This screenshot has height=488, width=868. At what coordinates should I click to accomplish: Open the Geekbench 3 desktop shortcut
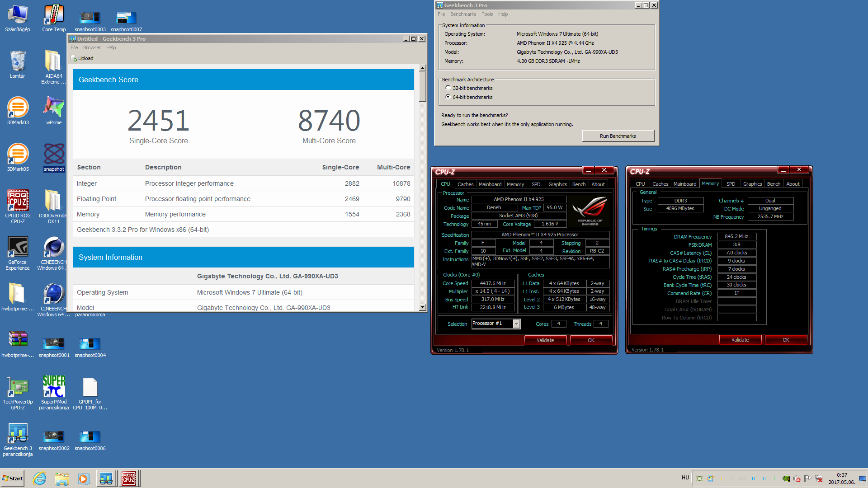click(x=18, y=439)
